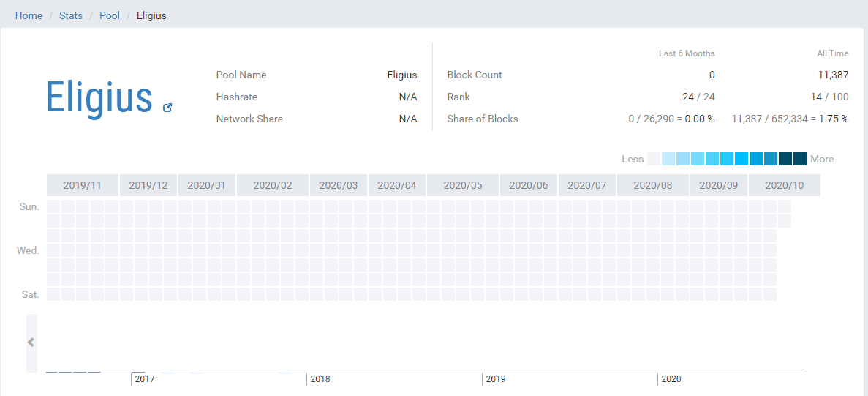The width and height of the screenshot is (868, 396).
Task: Select the 11,387 / 652,334 = 1.75 % value
Action: pyautogui.click(x=790, y=119)
